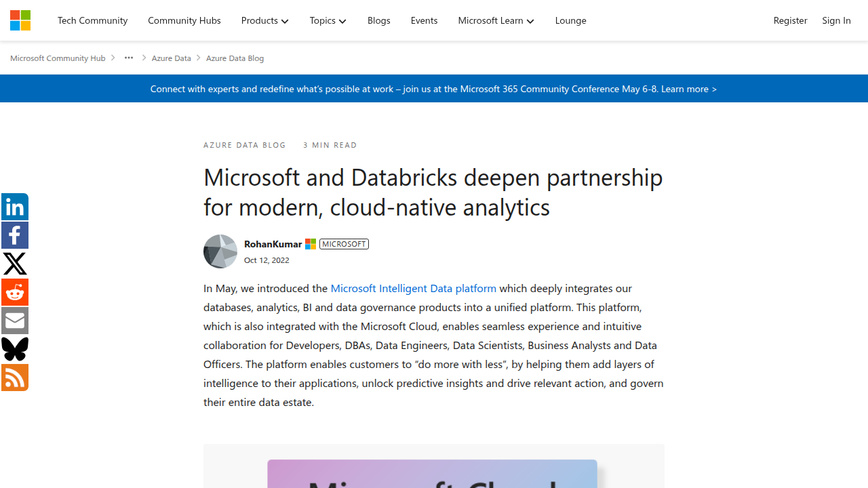Go to Community Hubs
868x488 pixels.
pos(184,20)
